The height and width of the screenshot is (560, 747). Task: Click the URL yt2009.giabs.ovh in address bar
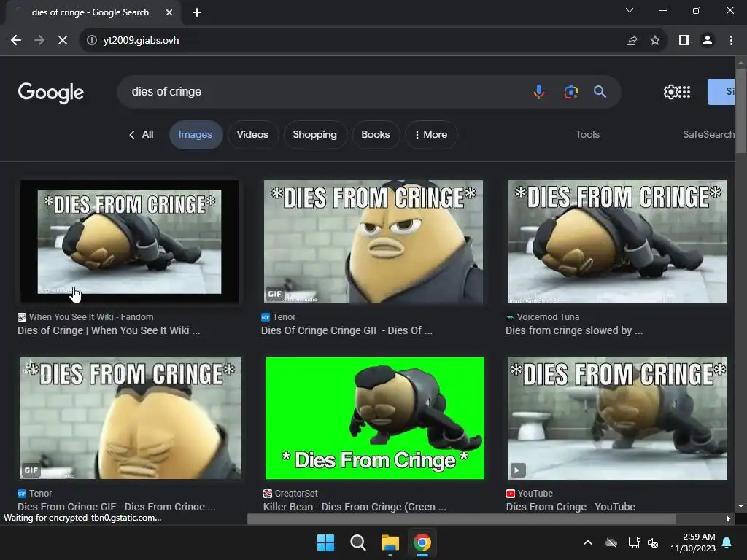[x=141, y=41]
